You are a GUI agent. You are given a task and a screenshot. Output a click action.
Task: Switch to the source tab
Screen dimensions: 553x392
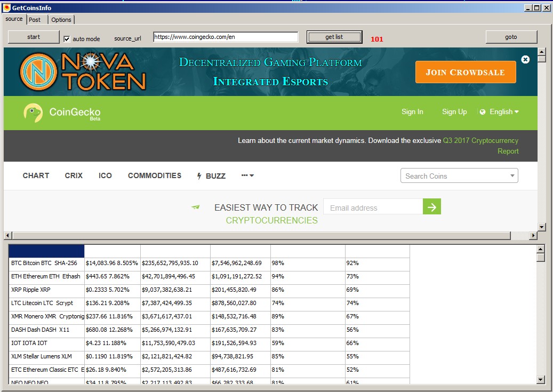pyautogui.click(x=14, y=19)
